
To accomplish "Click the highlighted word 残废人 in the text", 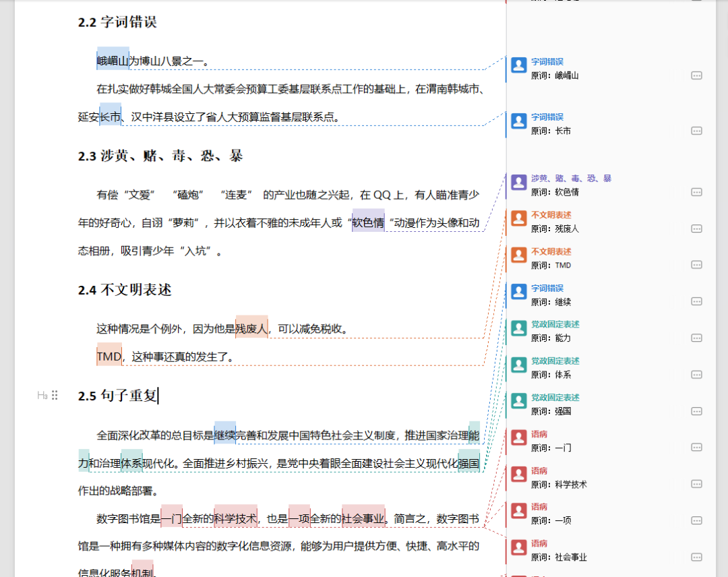I will [x=251, y=329].
